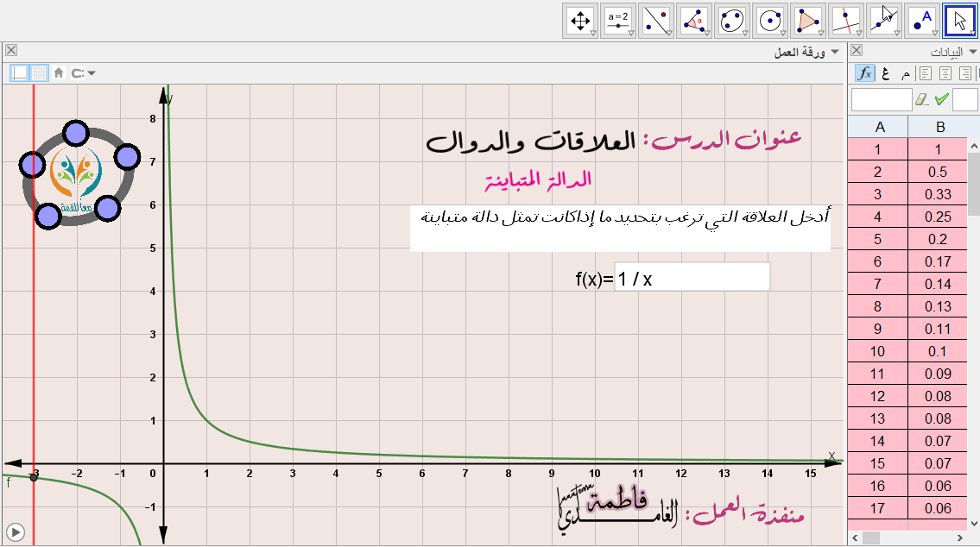Expand the Move Graphics View tool triangle
Image resolution: width=980 pixels, height=547 pixels.
tap(593, 33)
